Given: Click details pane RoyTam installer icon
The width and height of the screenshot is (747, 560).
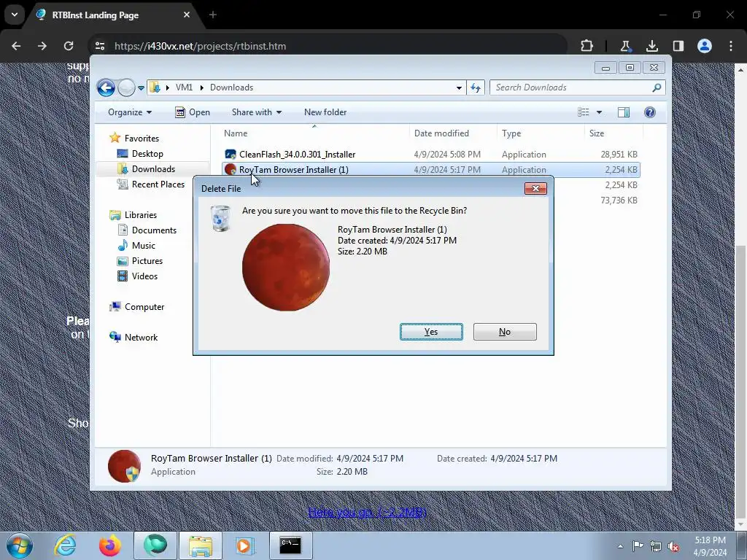Looking at the screenshot, I should (x=124, y=466).
